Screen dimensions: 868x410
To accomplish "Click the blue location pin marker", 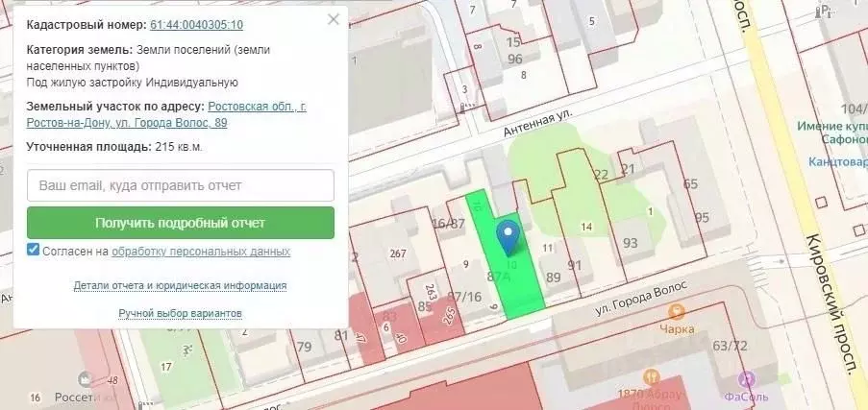I will point(508,234).
